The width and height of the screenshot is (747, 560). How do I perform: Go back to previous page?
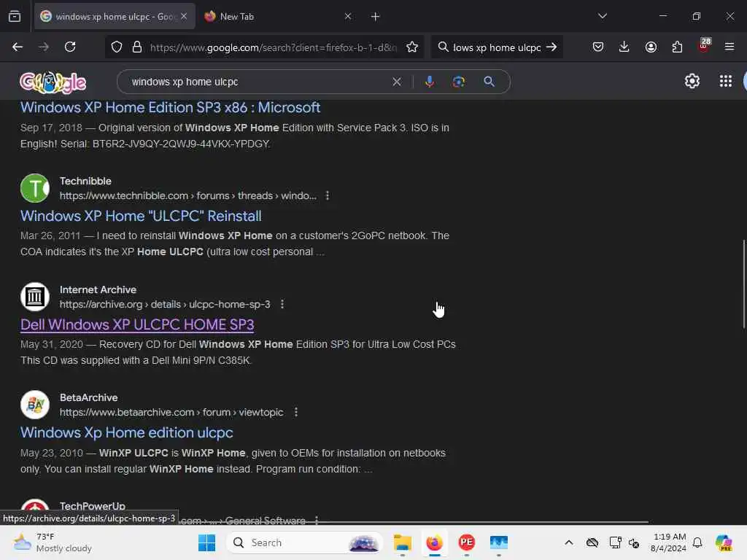click(x=18, y=47)
